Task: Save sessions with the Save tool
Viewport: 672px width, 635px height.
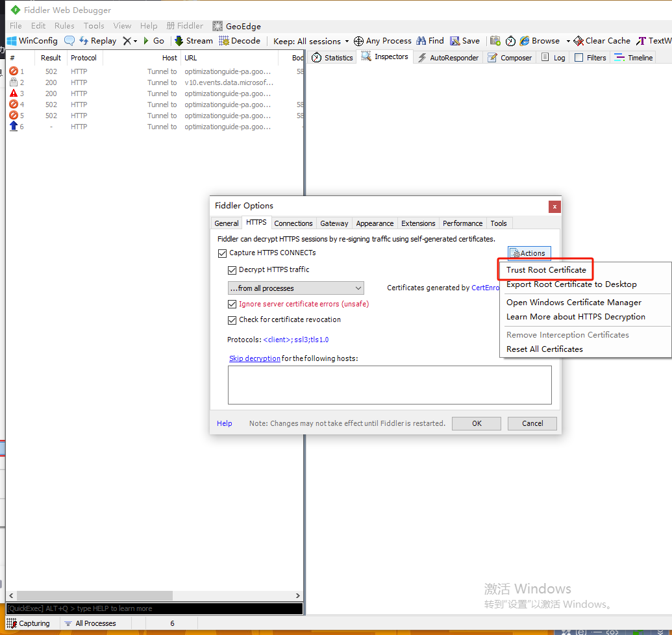Action: tap(465, 41)
